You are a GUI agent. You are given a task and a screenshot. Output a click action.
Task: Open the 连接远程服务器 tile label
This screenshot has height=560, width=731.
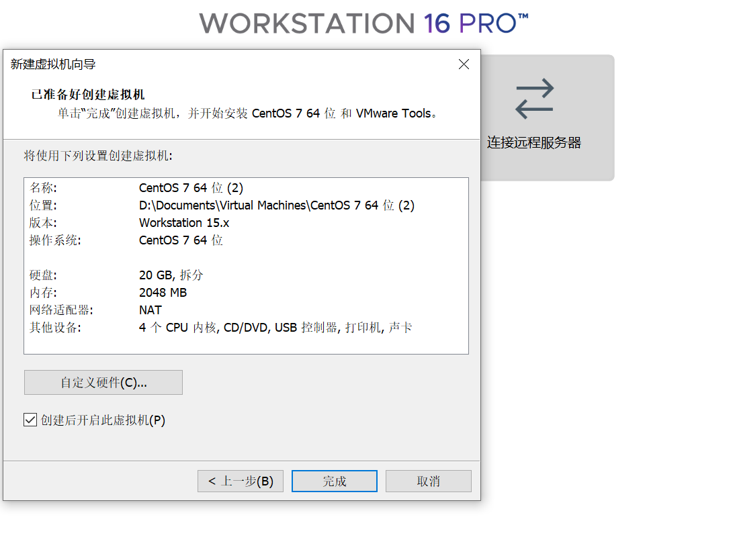click(534, 142)
